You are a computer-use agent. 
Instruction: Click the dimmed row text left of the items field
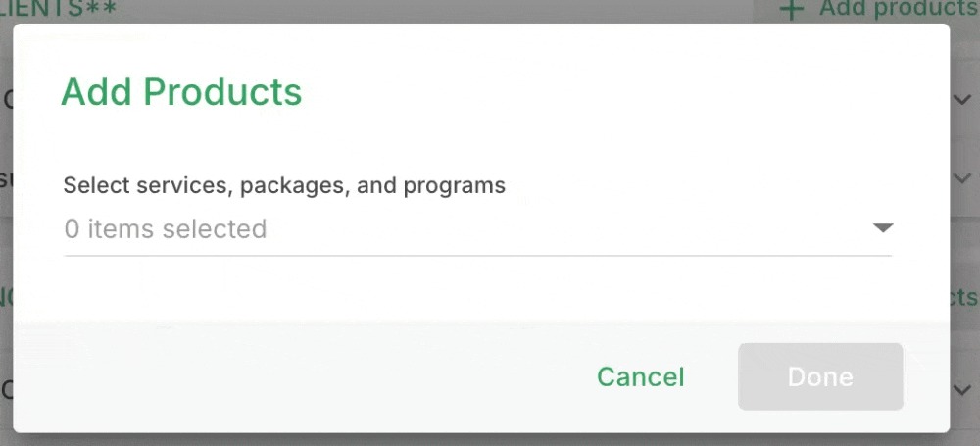(x=6, y=178)
